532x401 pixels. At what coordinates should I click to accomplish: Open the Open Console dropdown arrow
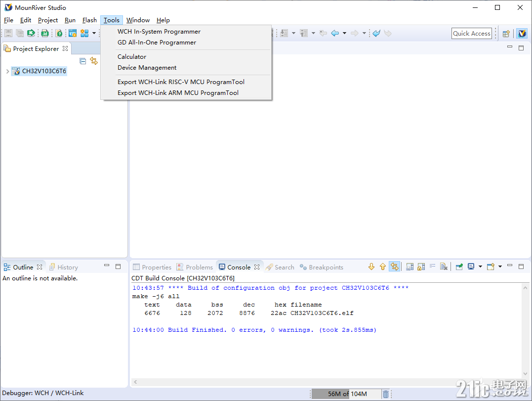click(500, 267)
